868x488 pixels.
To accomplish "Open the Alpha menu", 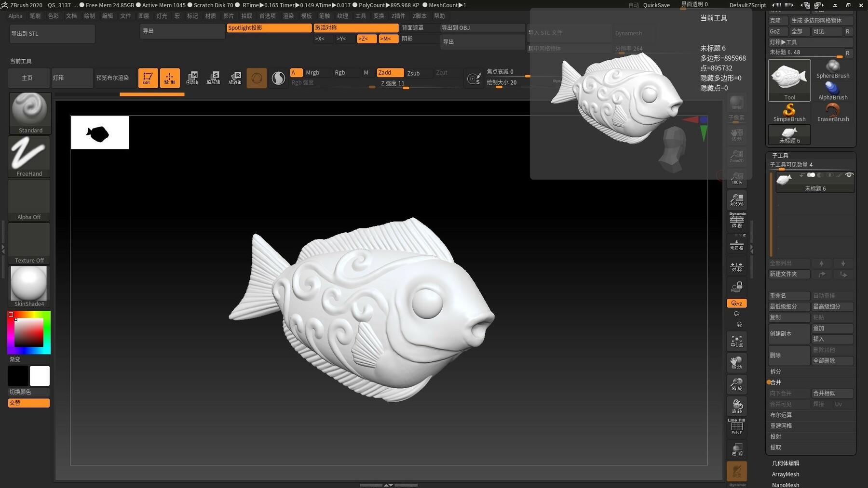I will [15, 16].
